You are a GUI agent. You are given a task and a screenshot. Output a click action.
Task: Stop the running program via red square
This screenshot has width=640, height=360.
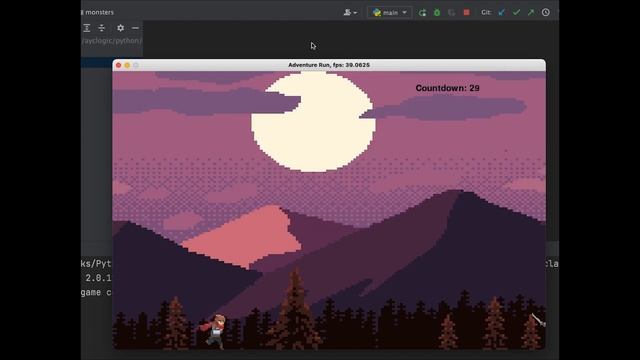tap(466, 12)
